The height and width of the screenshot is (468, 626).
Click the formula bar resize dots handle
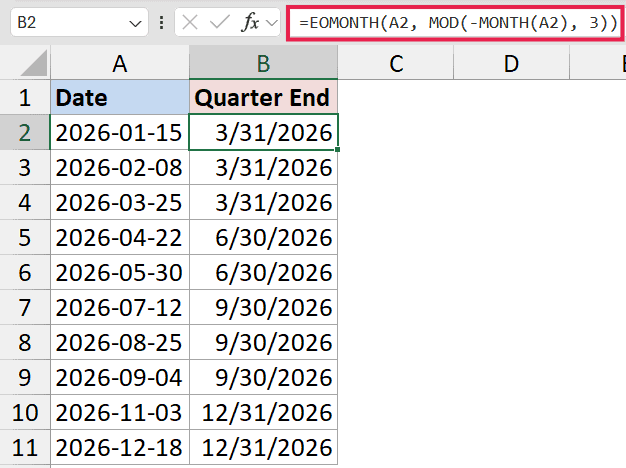tap(161, 22)
